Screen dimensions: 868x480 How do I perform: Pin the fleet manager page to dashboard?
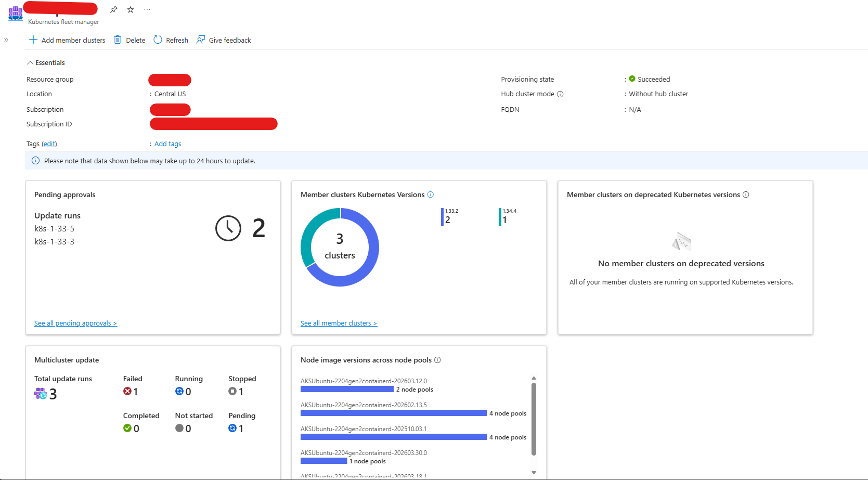113,9
